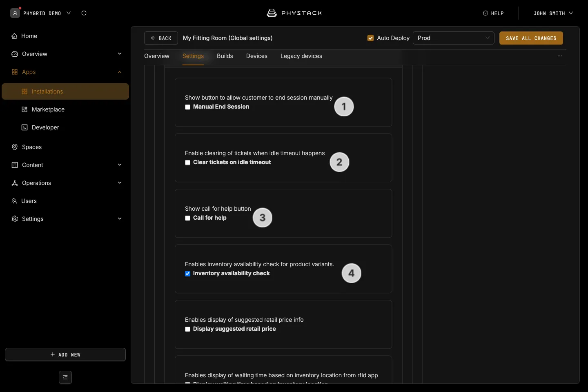Select the Marketplace icon in Apps

[x=24, y=109]
